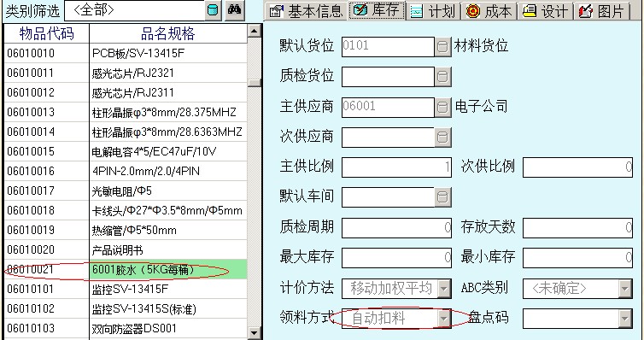This screenshot has height=340, width=644.
Task: Click the 存放天数 input field
Action: tap(577, 227)
